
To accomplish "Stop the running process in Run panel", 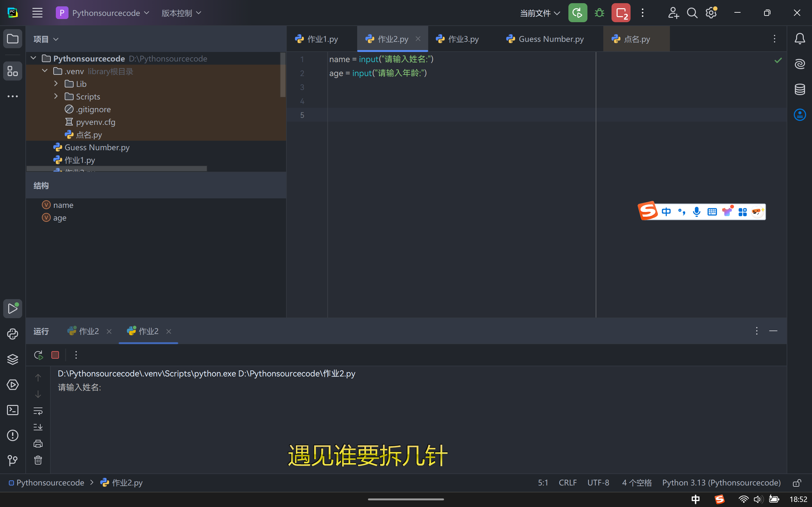I will tap(56, 355).
